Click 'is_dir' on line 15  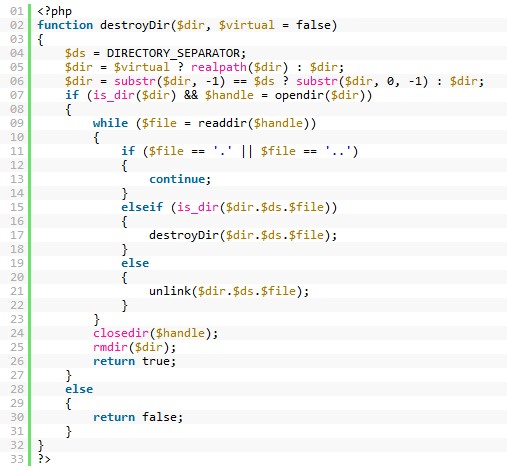(x=198, y=207)
